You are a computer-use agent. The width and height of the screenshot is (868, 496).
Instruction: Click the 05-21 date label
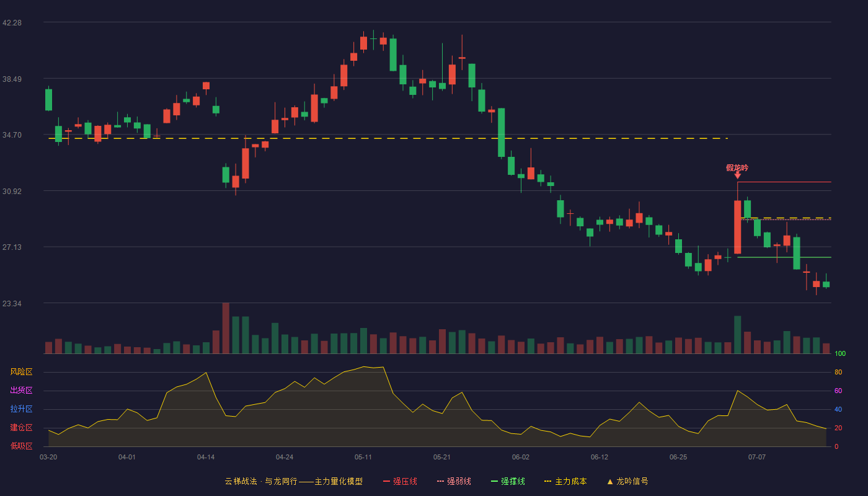coord(442,457)
